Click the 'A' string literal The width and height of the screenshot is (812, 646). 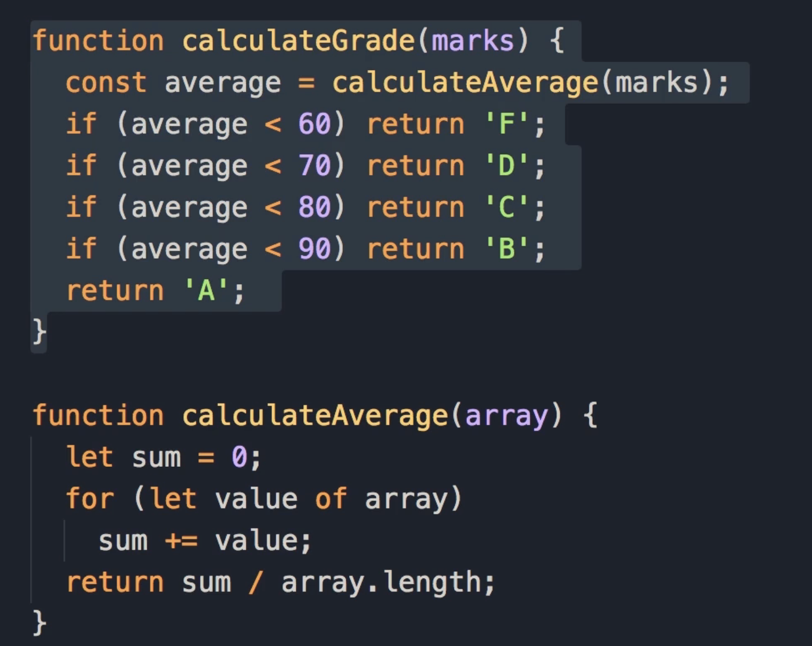pyautogui.click(x=206, y=291)
